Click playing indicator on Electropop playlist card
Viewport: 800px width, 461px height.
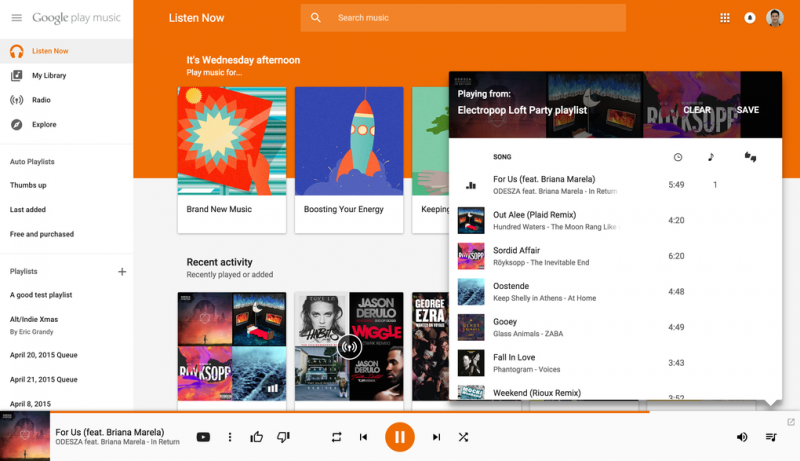click(273, 389)
